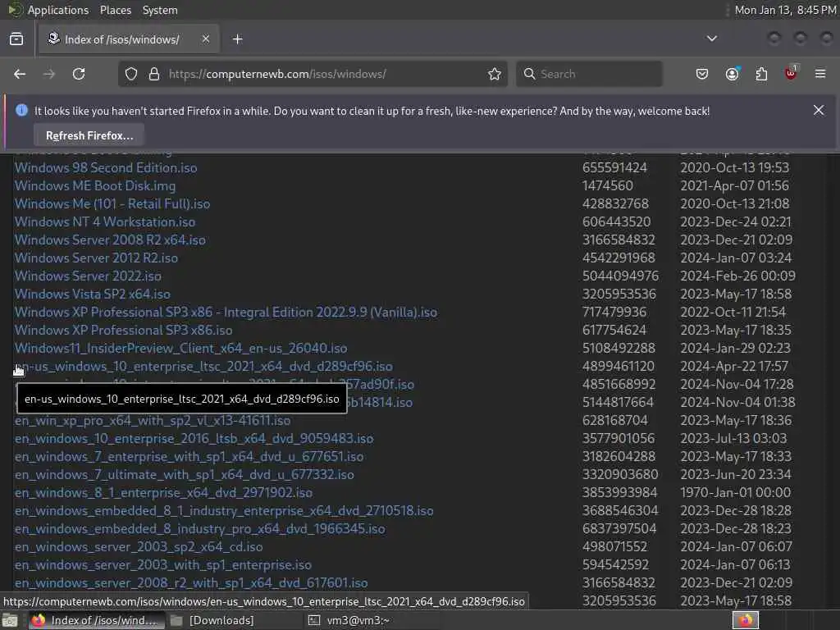The height and width of the screenshot is (630, 840).
Task: Open en_windows_embedded_8_1_industry_enterprise link
Action: (x=225, y=510)
